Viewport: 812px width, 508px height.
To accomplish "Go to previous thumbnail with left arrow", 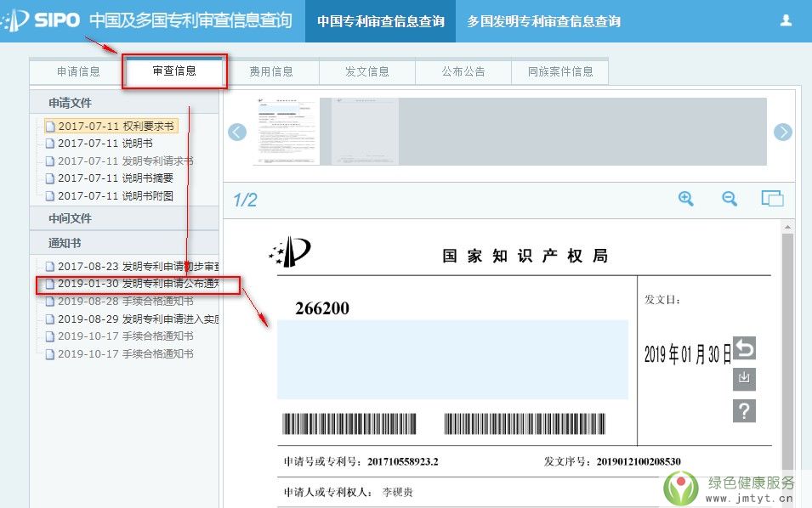I will (237, 132).
